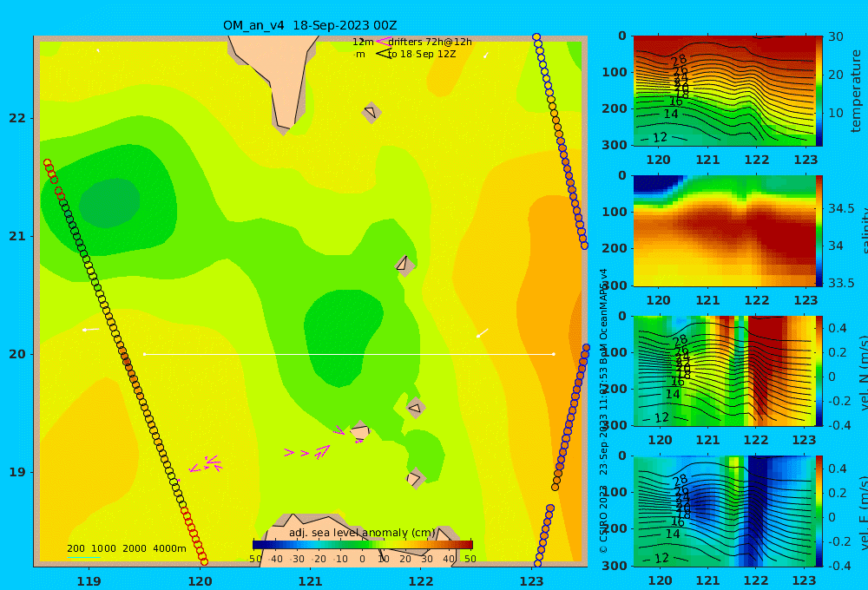
Task: Click the 34.5 tick on salinity colorbar
Action: coord(839,208)
